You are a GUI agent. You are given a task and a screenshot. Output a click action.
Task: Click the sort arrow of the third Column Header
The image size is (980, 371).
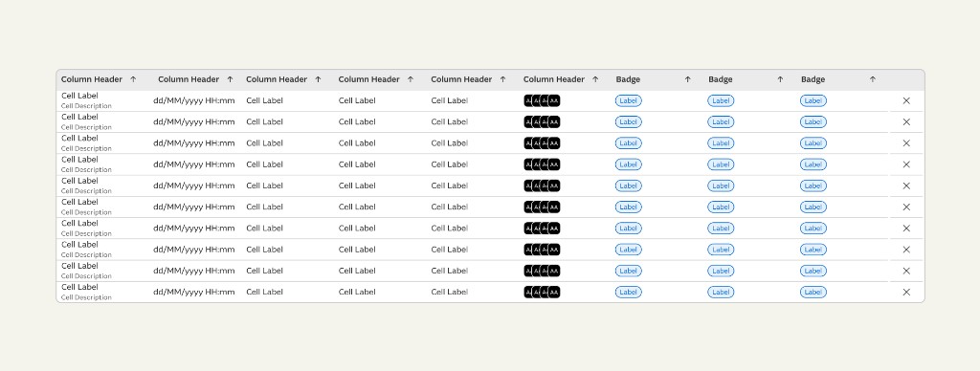pyautogui.click(x=318, y=79)
